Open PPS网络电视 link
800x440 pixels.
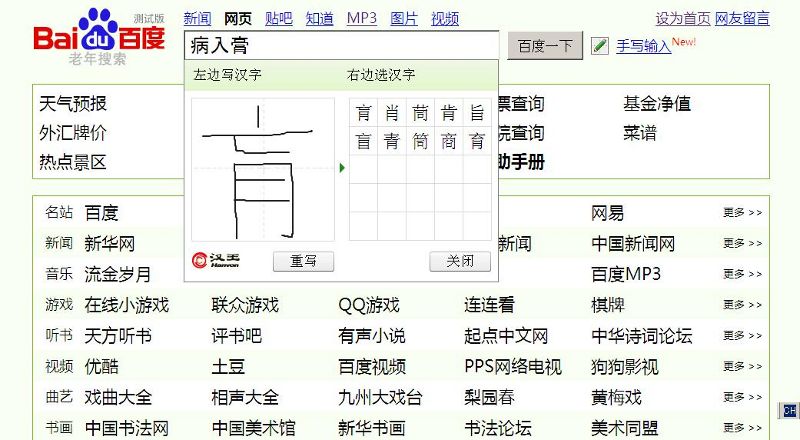click(513, 366)
